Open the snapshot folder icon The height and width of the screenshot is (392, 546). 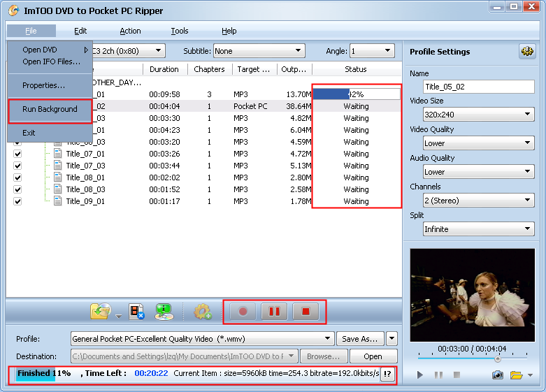pyautogui.click(x=517, y=375)
